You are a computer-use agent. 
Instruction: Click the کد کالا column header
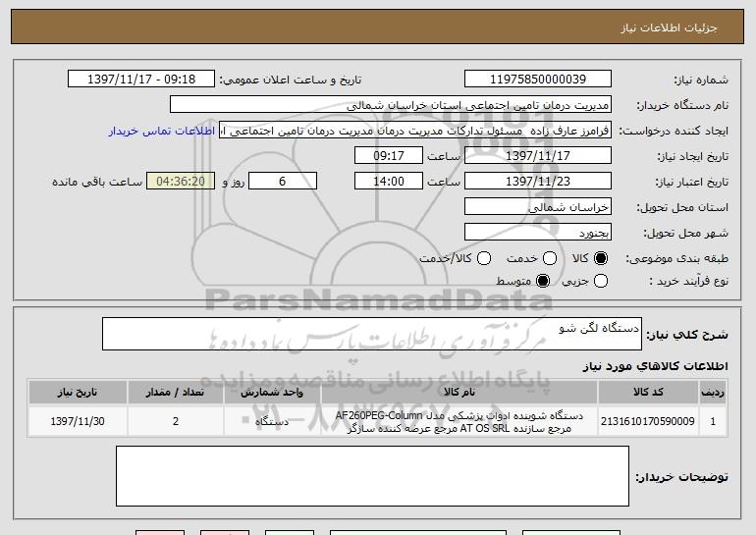pos(648,393)
